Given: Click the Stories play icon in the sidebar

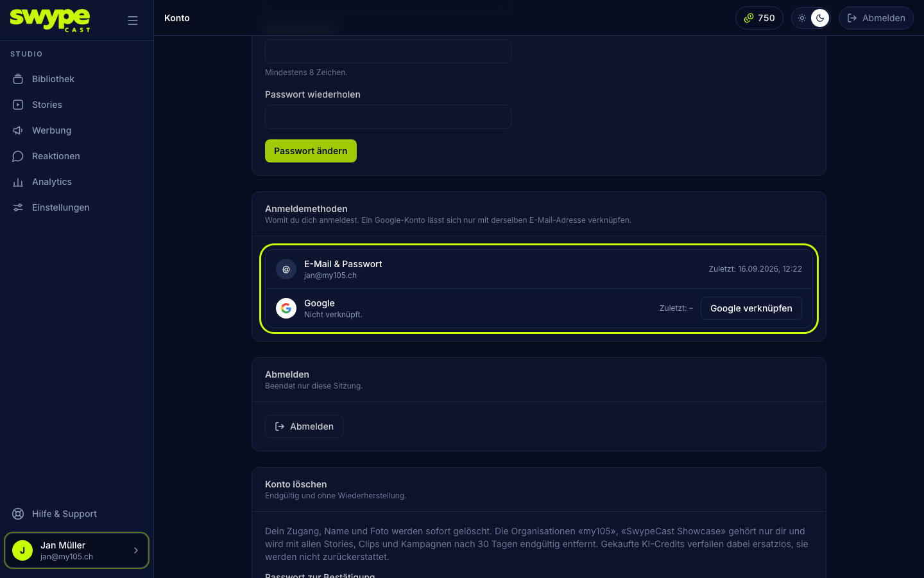Looking at the screenshot, I should 18,105.
